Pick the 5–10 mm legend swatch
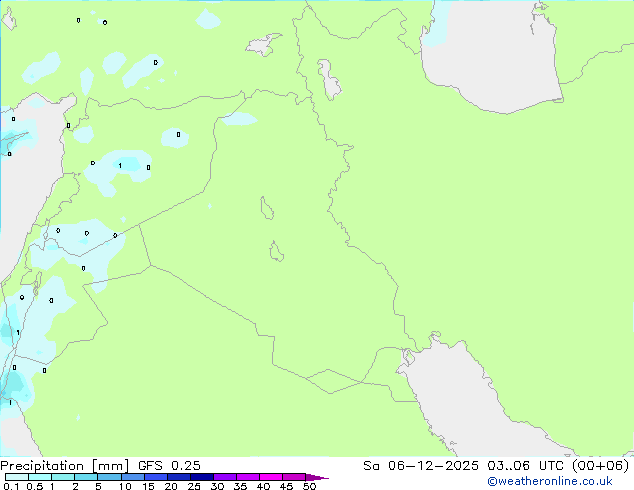 [x=110, y=477]
